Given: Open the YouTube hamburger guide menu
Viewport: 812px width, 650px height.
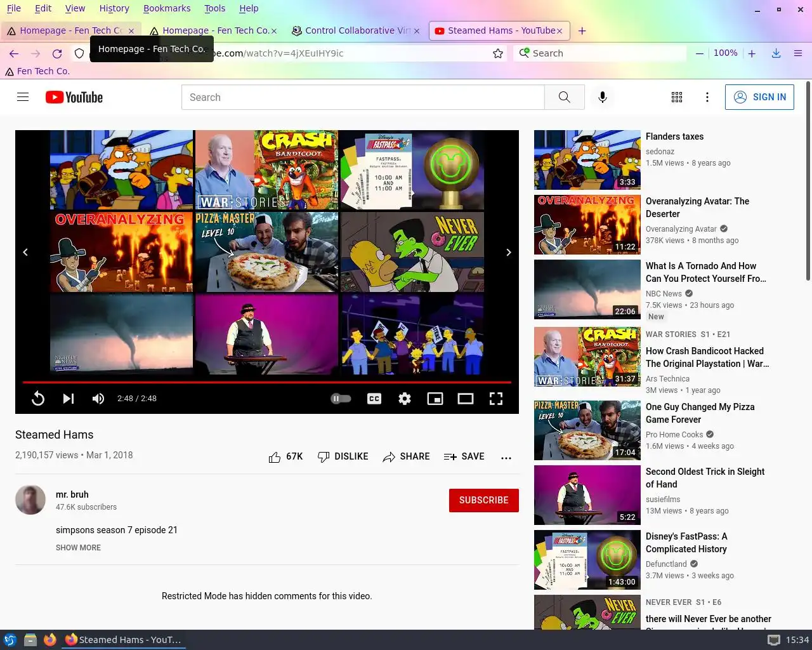Looking at the screenshot, I should point(23,97).
